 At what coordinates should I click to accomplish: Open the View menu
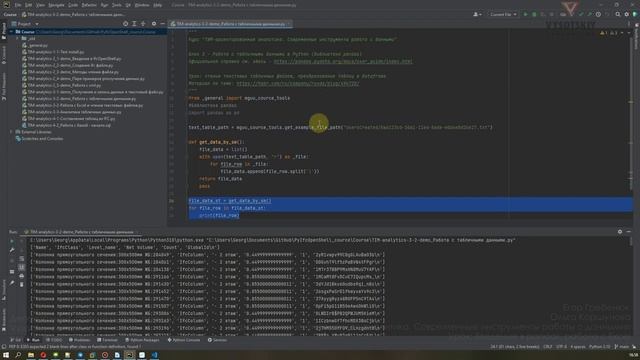pos(40,5)
